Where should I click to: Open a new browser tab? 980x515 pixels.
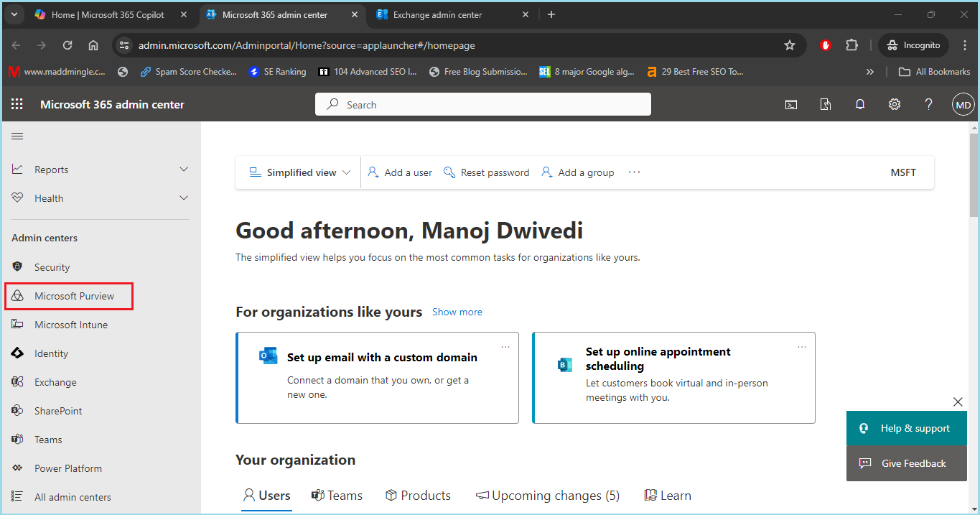point(551,14)
